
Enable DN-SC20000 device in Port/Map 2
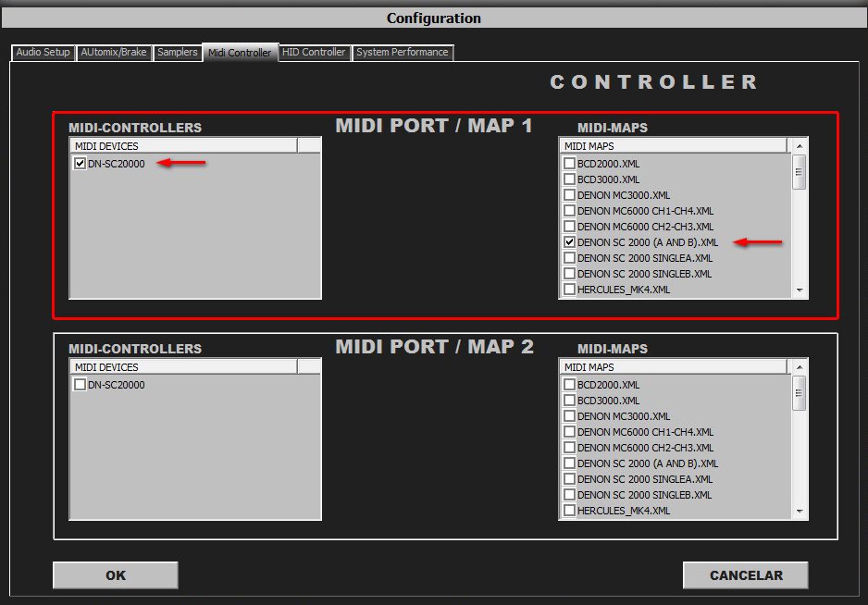81,385
